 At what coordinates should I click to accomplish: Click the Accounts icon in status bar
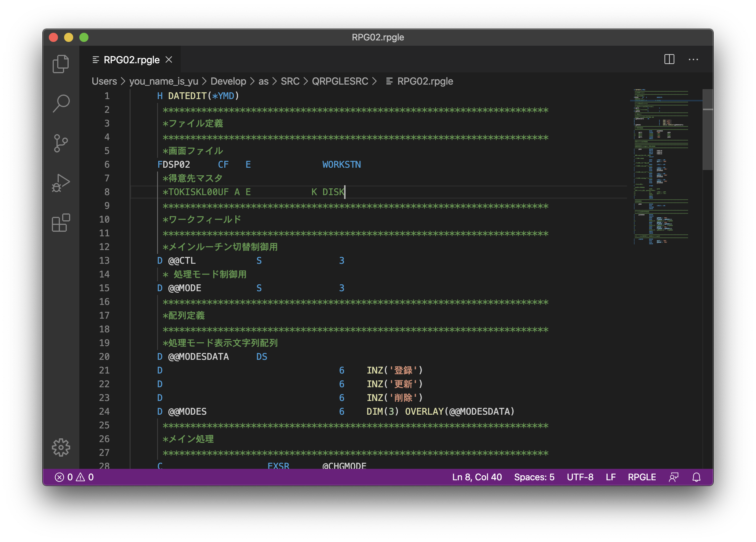point(674,477)
